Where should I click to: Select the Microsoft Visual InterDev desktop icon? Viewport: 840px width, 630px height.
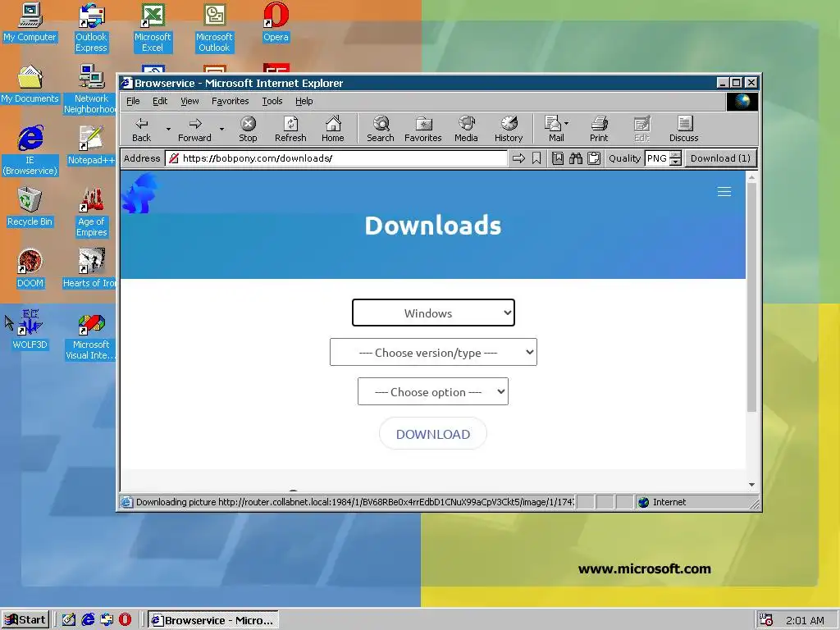click(90, 336)
